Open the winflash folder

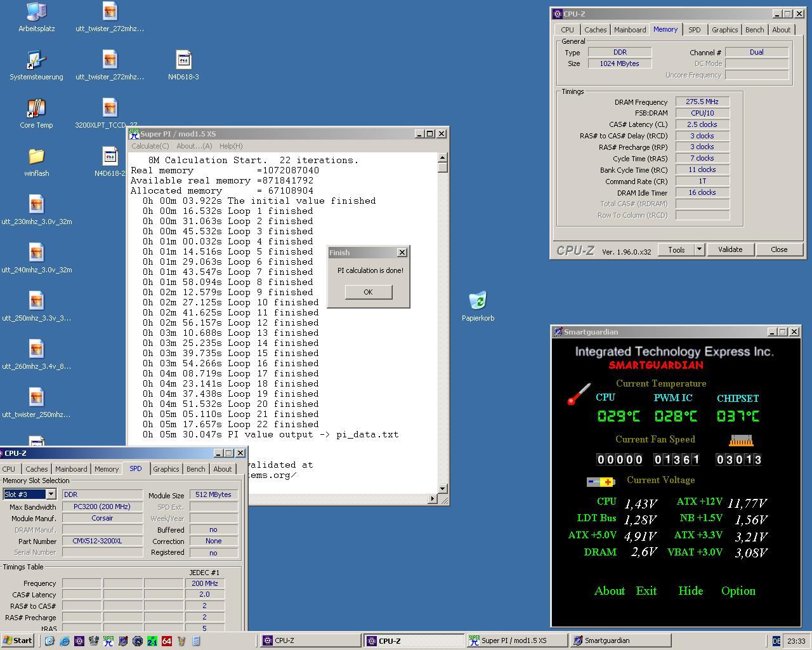[x=36, y=162]
